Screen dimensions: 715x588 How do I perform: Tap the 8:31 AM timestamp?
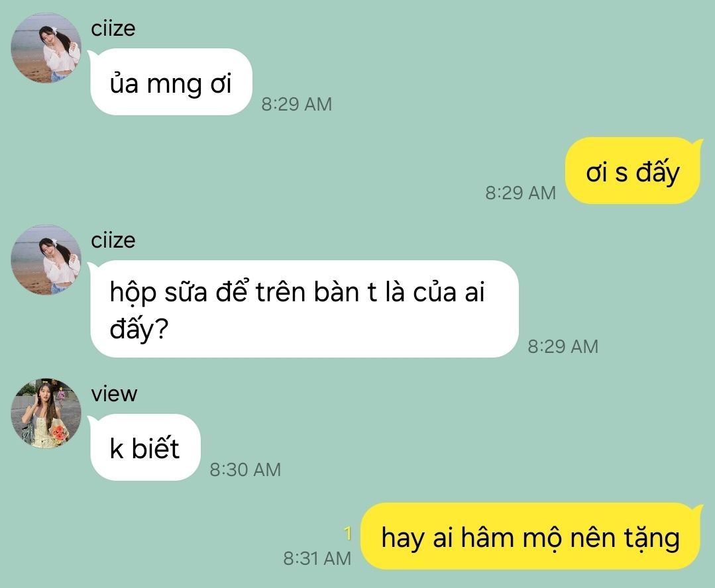317,558
